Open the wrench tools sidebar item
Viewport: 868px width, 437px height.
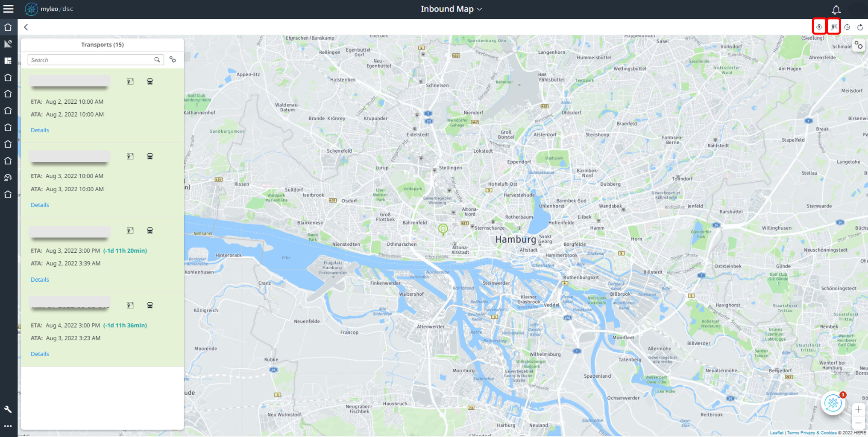coord(8,409)
